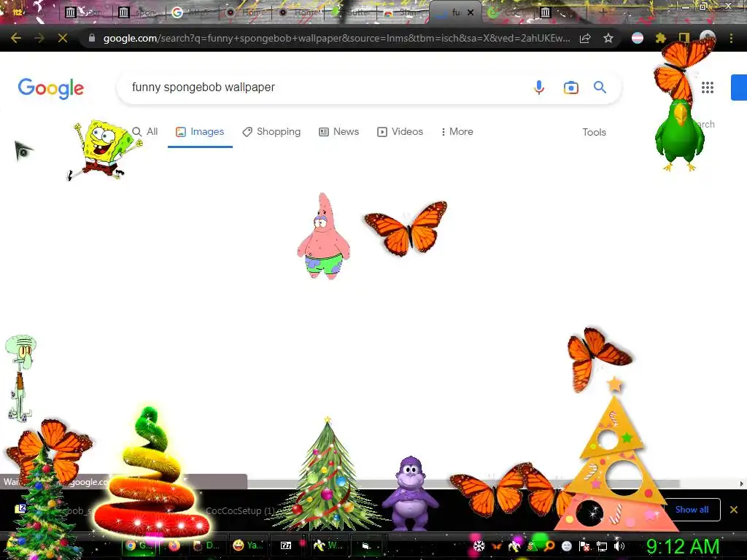747x560 pixels.
Task: Switch to News results
Action: (338, 132)
